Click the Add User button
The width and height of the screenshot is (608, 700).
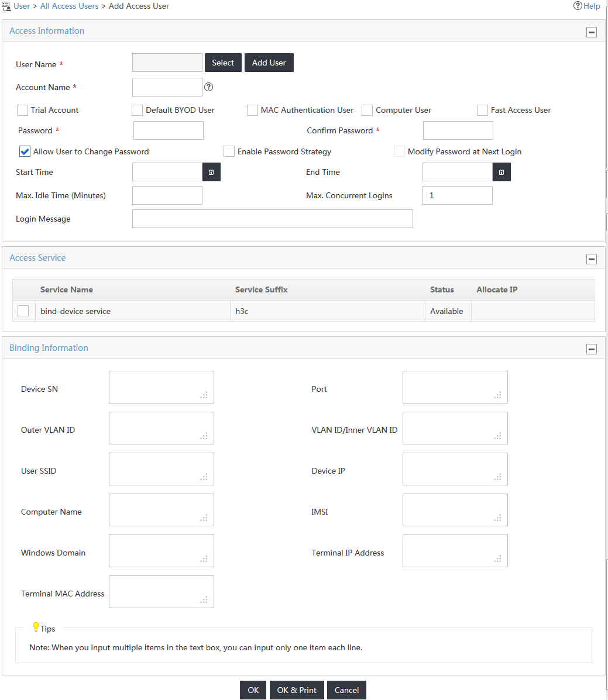[269, 63]
